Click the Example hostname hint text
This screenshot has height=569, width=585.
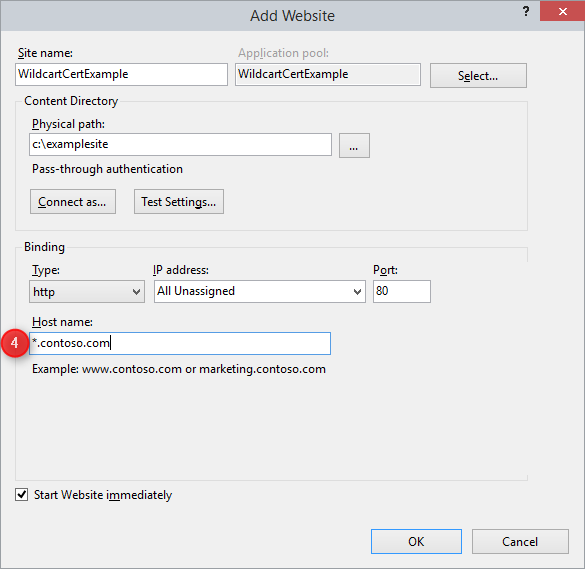pyautogui.click(x=179, y=369)
